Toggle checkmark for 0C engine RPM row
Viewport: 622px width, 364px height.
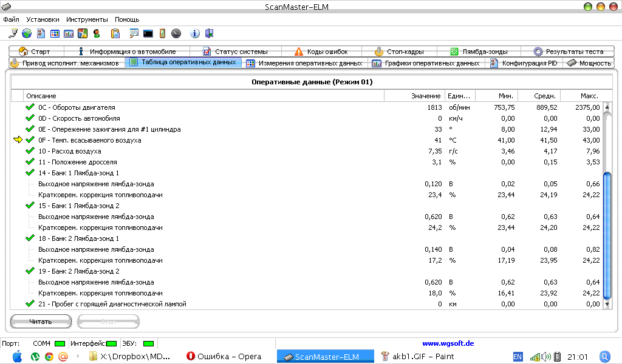[30, 107]
